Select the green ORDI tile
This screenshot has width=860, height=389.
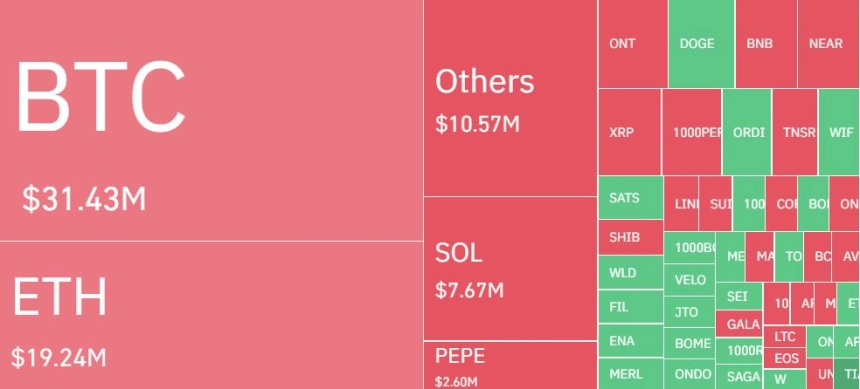coord(746,132)
